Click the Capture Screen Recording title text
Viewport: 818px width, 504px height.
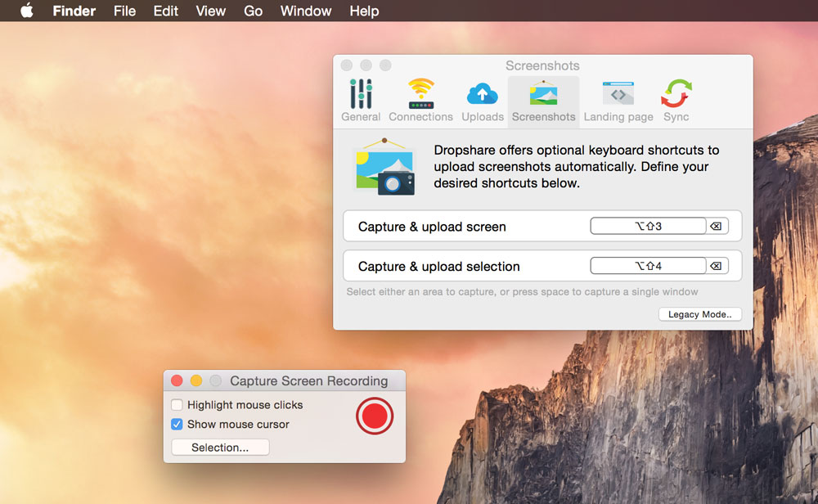tap(309, 381)
